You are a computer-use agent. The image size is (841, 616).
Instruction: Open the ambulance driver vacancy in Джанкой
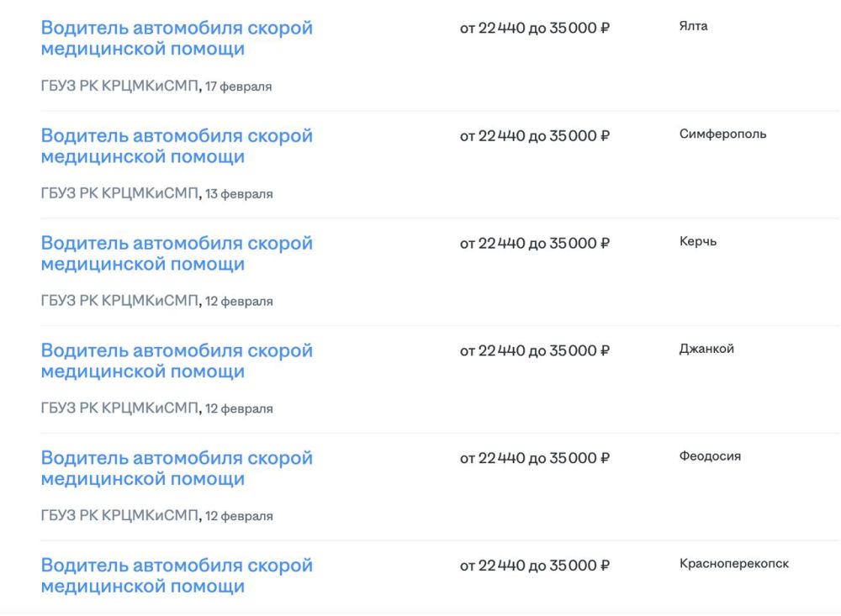click(177, 361)
